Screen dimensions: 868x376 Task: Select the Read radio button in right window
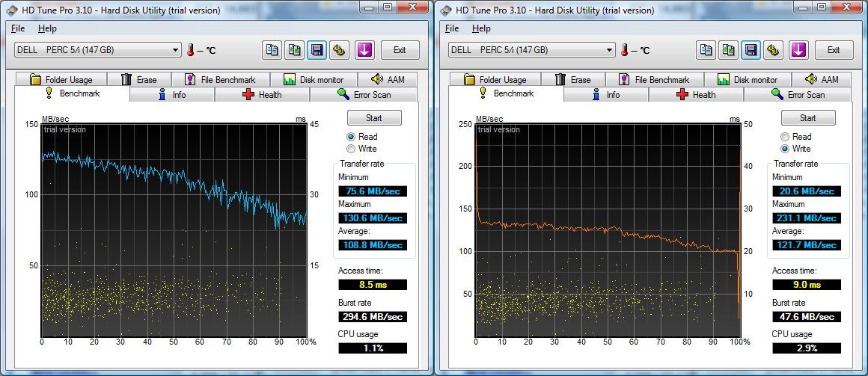pos(785,137)
